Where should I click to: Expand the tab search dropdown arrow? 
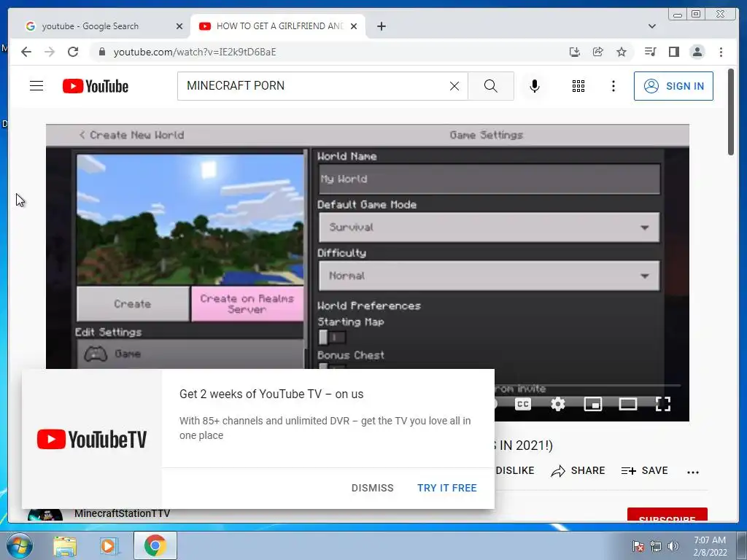click(652, 26)
